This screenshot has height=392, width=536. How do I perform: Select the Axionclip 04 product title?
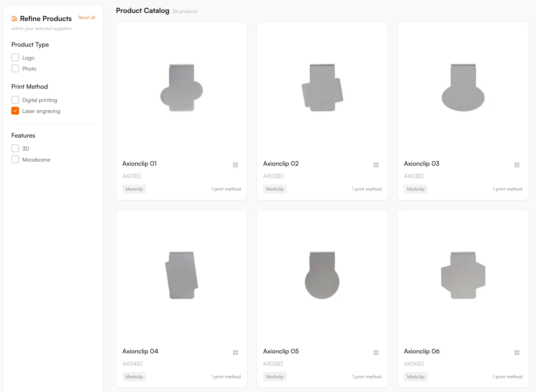[x=140, y=351]
